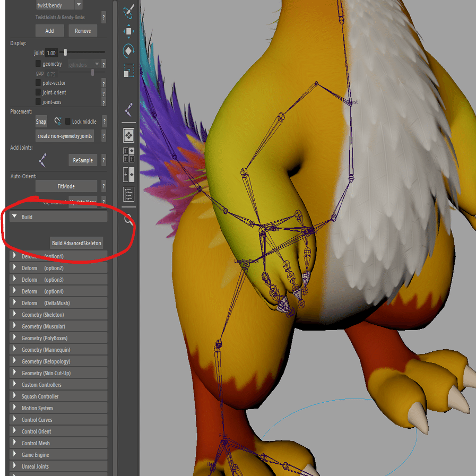Click the Remove button for twist joints
The height and width of the screenshot is (476, 476).
pos(83,31)
